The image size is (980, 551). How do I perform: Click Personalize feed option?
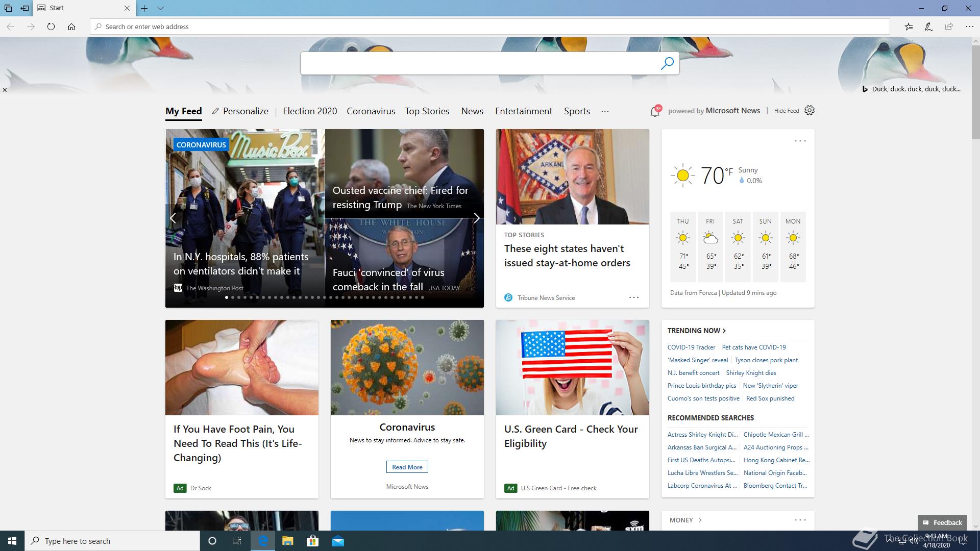[240, 111]
